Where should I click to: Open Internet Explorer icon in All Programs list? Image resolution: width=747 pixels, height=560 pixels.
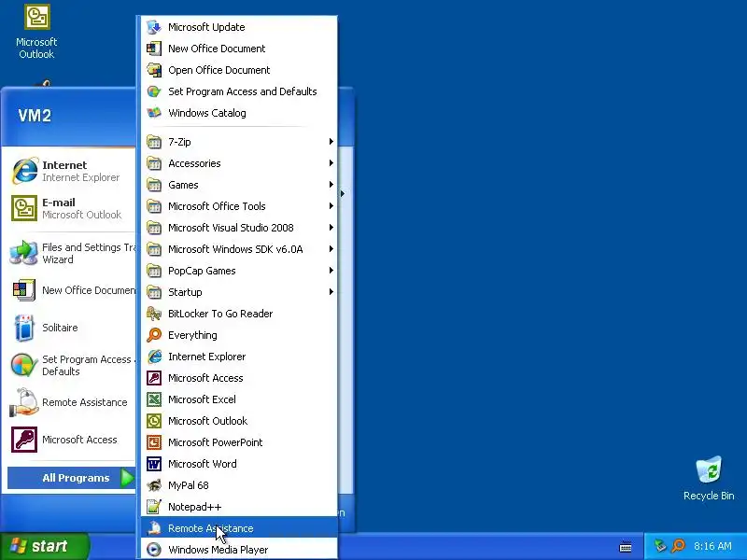click(154, 357)
